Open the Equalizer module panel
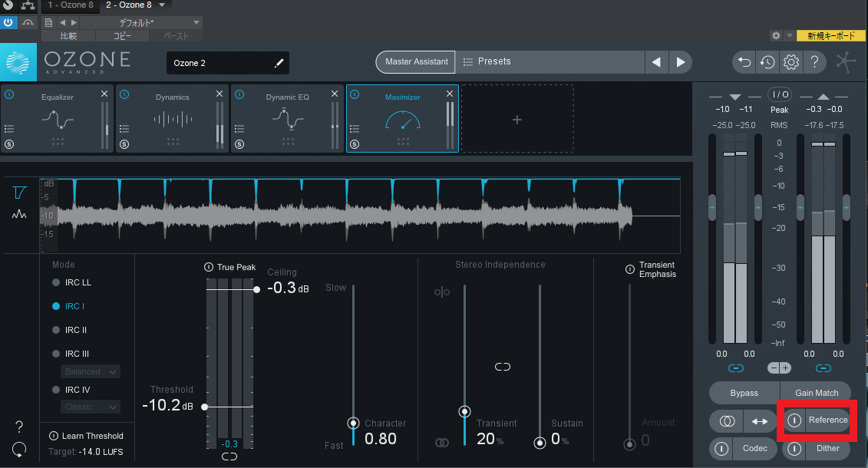This screenshot has height=468, width=868. coord(58,118)
